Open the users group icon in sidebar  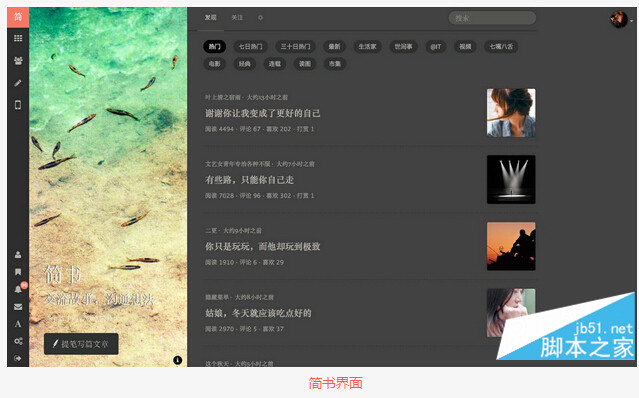tap(18, 61)
